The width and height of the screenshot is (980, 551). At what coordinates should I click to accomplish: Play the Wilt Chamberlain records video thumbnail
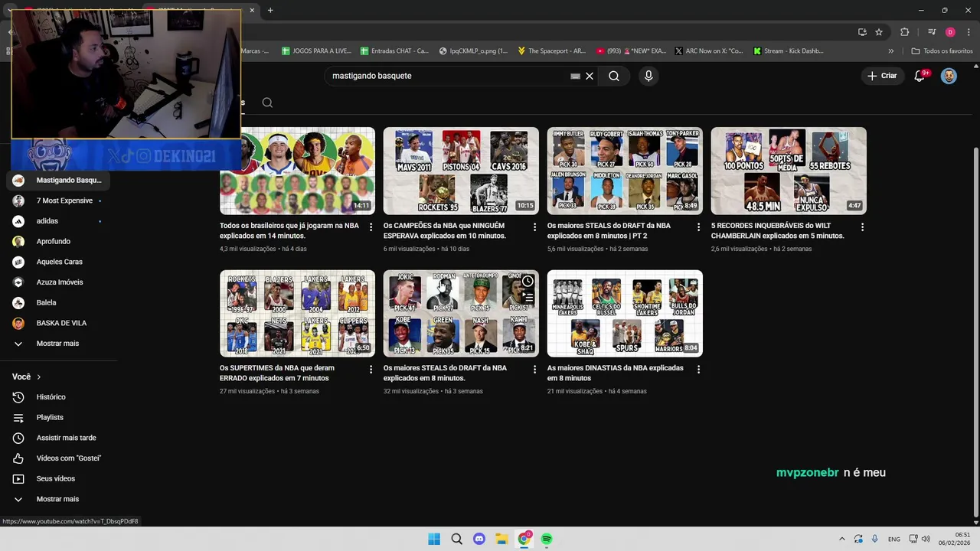coord(789,171)
